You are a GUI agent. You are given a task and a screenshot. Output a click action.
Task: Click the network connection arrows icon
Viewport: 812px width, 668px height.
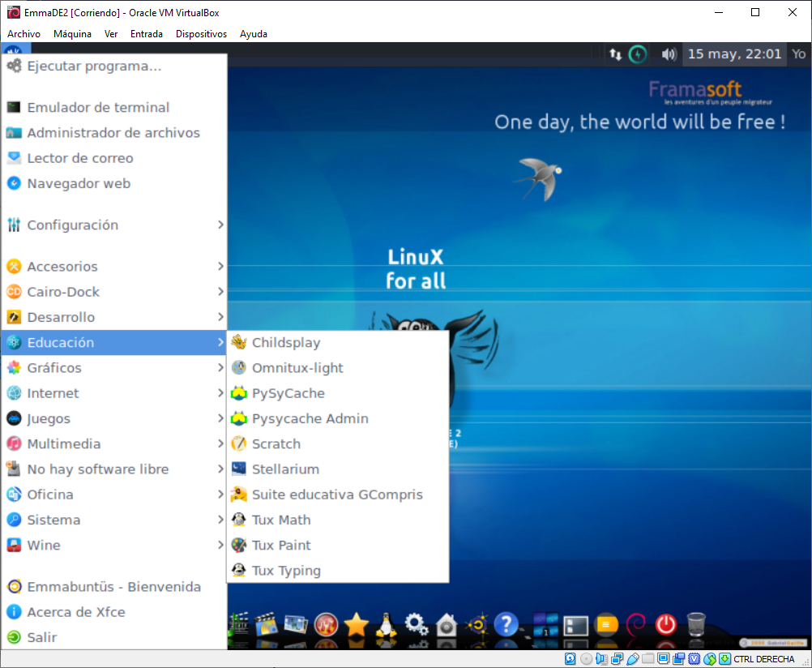pyautogui.click(x=615, y=54)
